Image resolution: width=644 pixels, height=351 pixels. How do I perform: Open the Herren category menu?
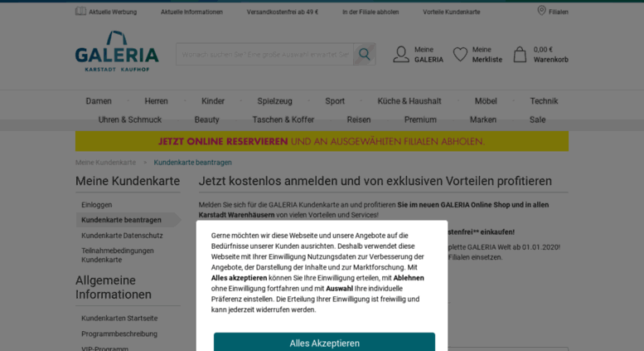point(156,101)
